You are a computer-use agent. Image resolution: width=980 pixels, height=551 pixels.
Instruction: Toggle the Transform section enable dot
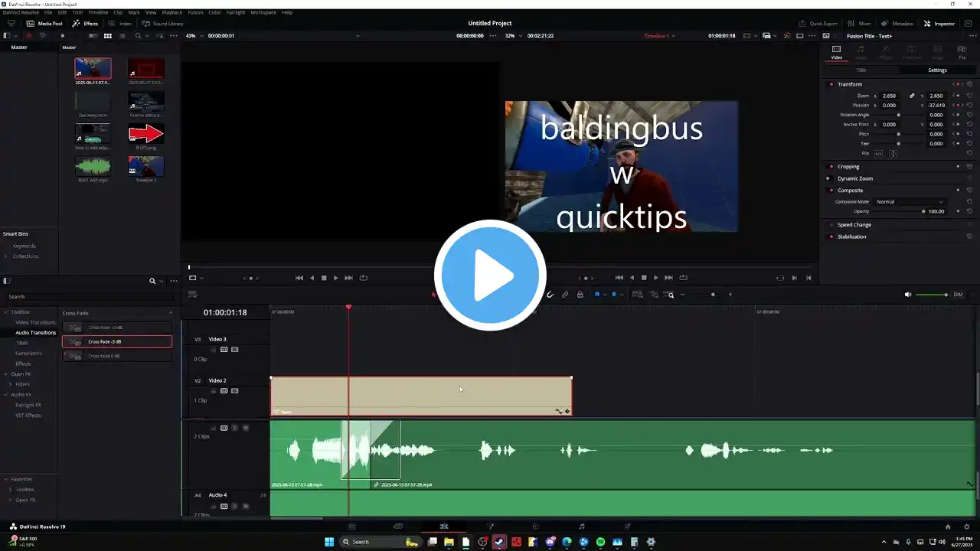tap(831, 84)
